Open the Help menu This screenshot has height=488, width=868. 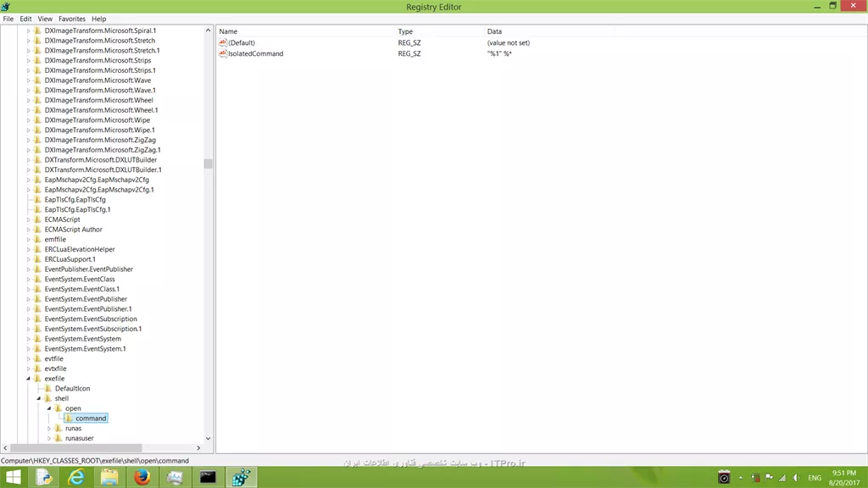pyautogui.click(x=98, y=19)
